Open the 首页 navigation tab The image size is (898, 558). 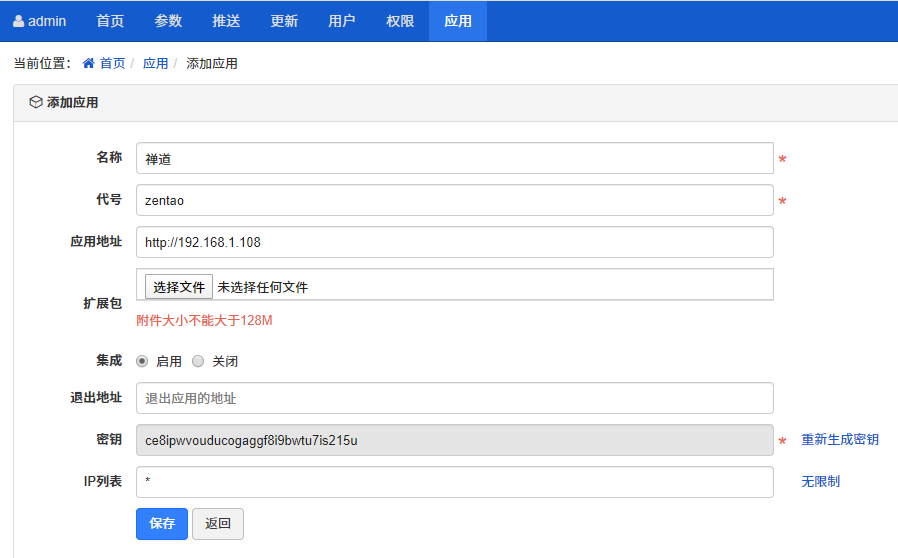(x=110, y=21)
